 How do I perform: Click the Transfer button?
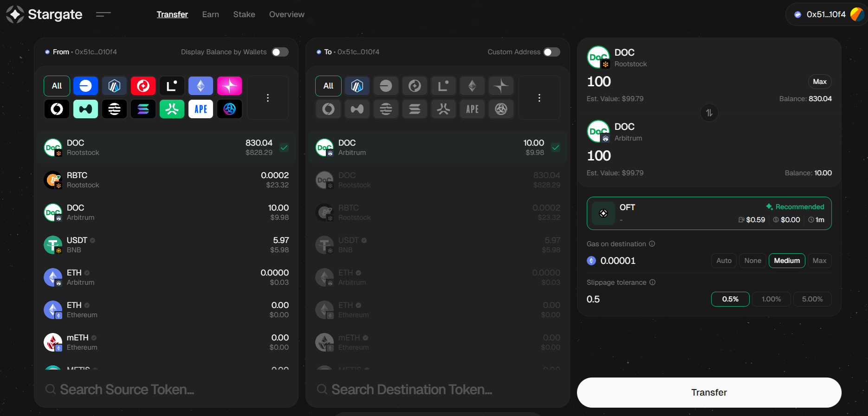coord(709,392)
